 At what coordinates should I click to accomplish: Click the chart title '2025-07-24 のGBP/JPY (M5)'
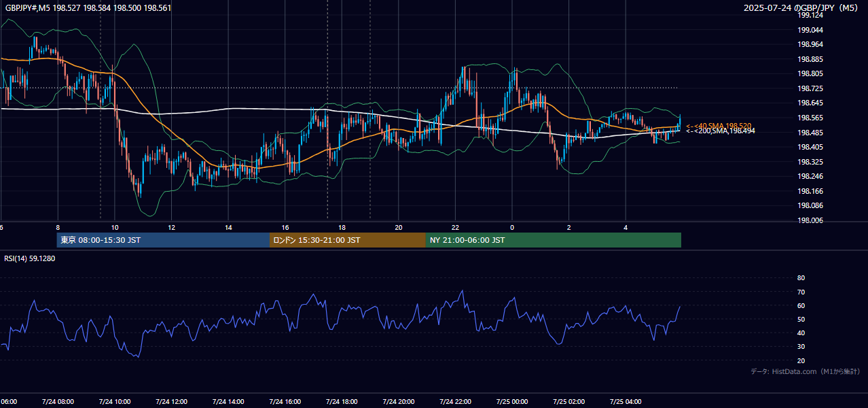click(801, 8)
